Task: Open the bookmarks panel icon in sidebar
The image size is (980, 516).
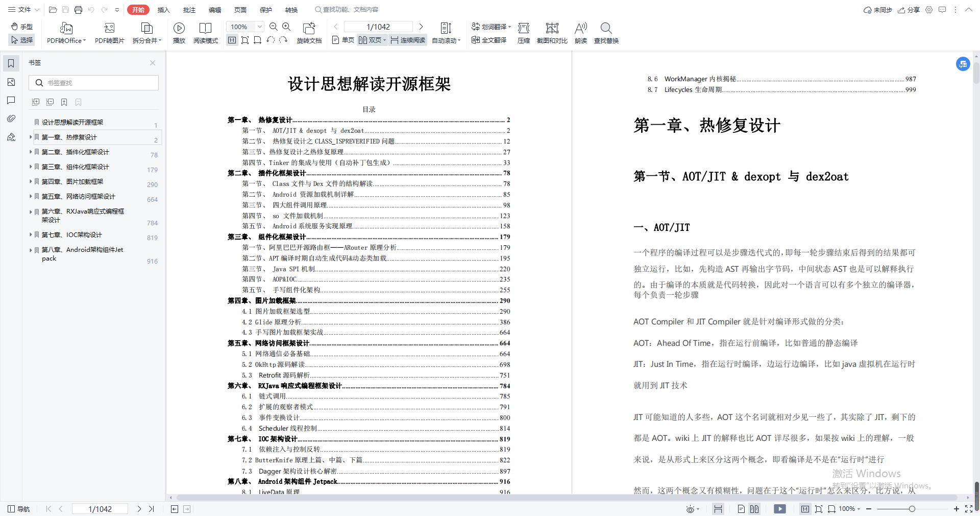Action: point(11,63)
